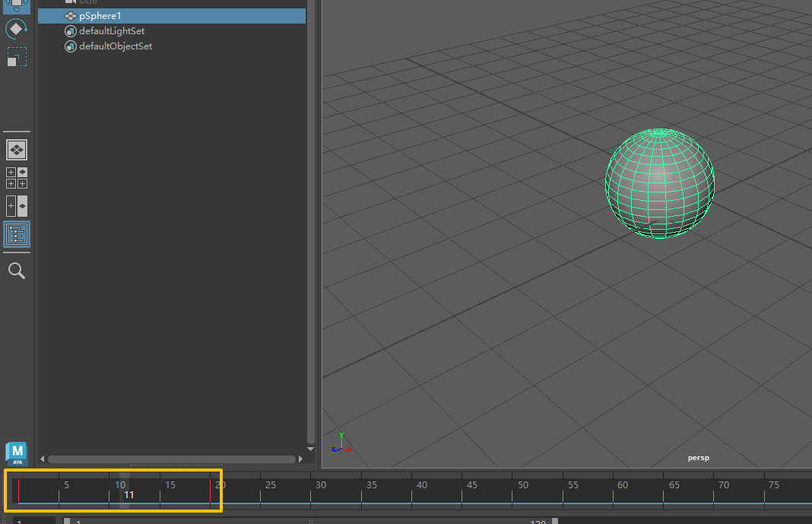Select the Rotate tool icon

click(16, 29)
